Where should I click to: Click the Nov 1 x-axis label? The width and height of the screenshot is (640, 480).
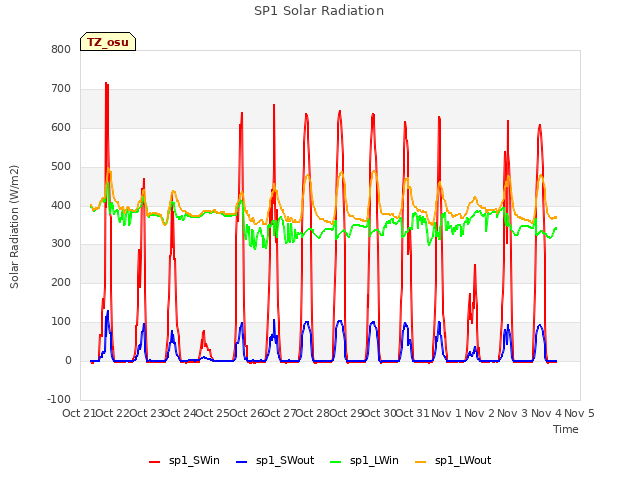(446, 413)
